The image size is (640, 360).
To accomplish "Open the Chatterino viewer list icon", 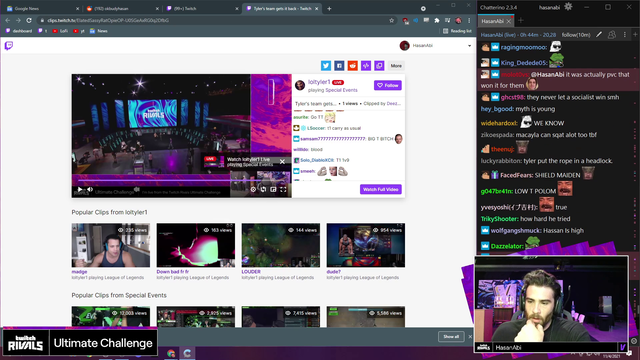I will coord(612,35).
